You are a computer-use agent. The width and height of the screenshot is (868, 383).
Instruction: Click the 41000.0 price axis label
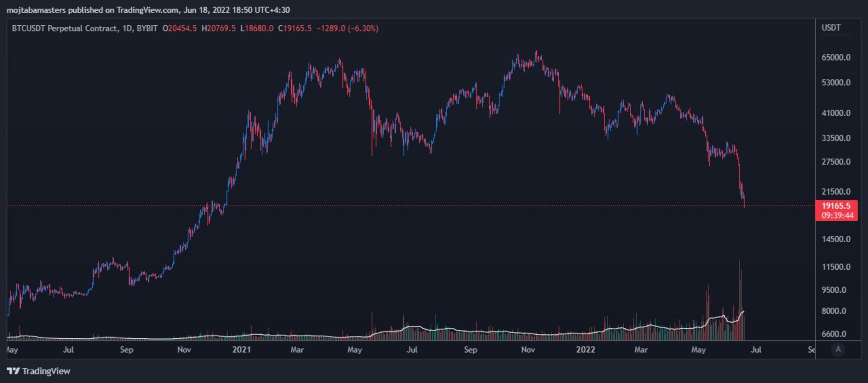click(x=836, y=113)
